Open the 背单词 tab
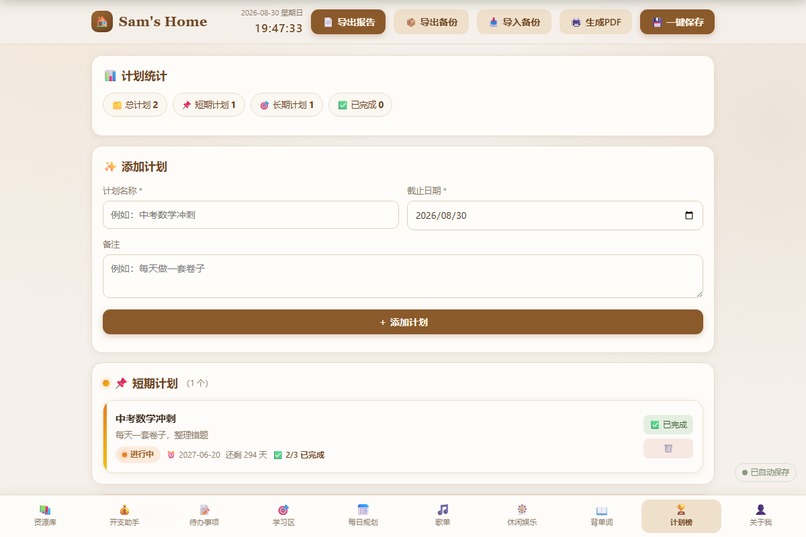The height and width of the screenshot is (537, 806). click(601, 515)
